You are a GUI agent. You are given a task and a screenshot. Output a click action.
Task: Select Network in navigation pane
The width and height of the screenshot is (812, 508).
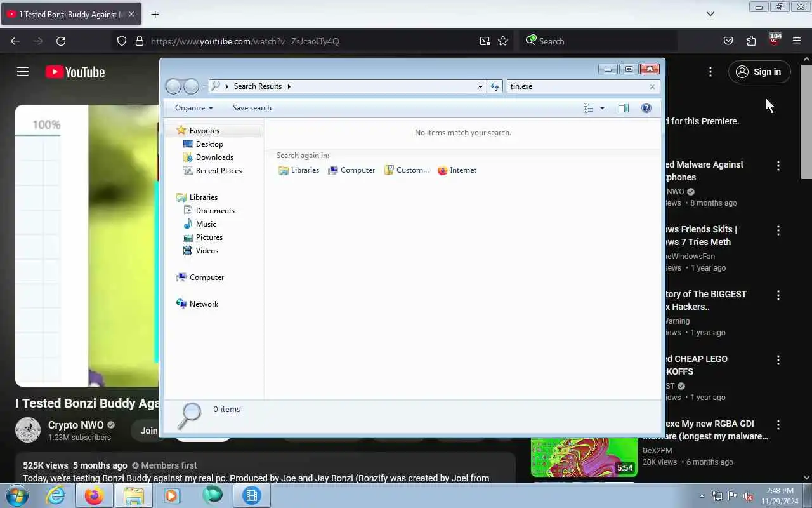[x=203, y=304]
